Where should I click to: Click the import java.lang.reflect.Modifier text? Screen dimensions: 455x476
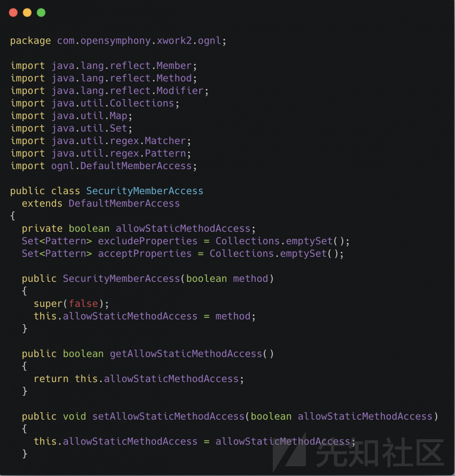click(x=109, y=90)
